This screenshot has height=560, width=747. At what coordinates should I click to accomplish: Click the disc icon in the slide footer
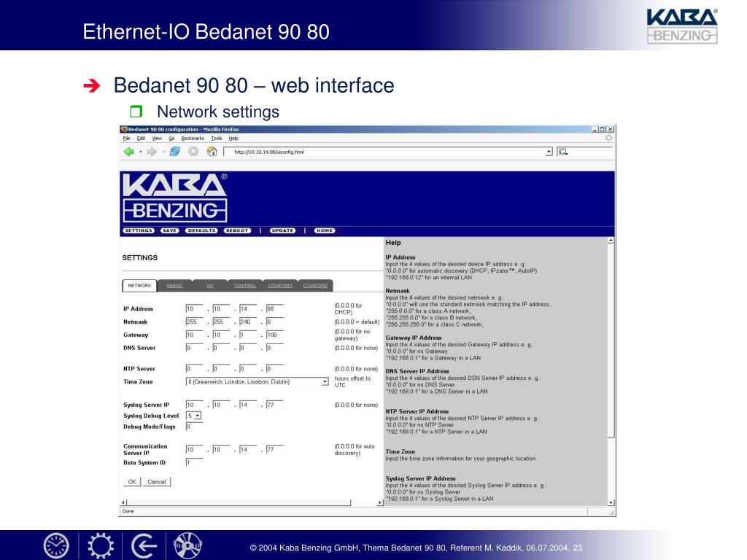coord(187,545)
